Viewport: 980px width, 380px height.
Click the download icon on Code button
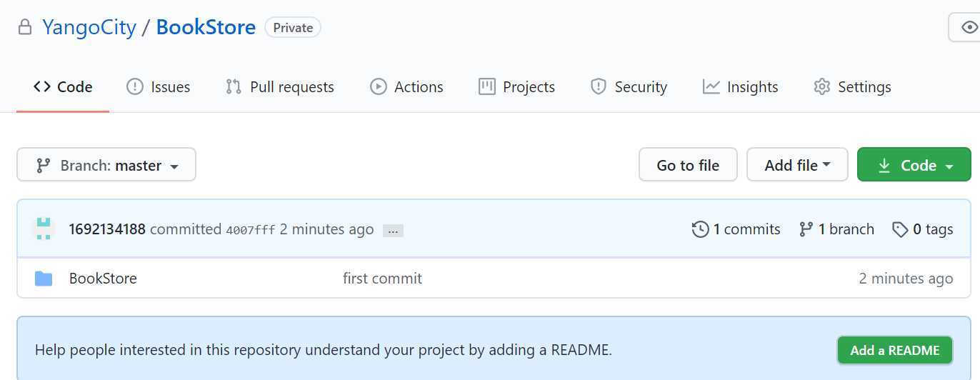(884, 165)
